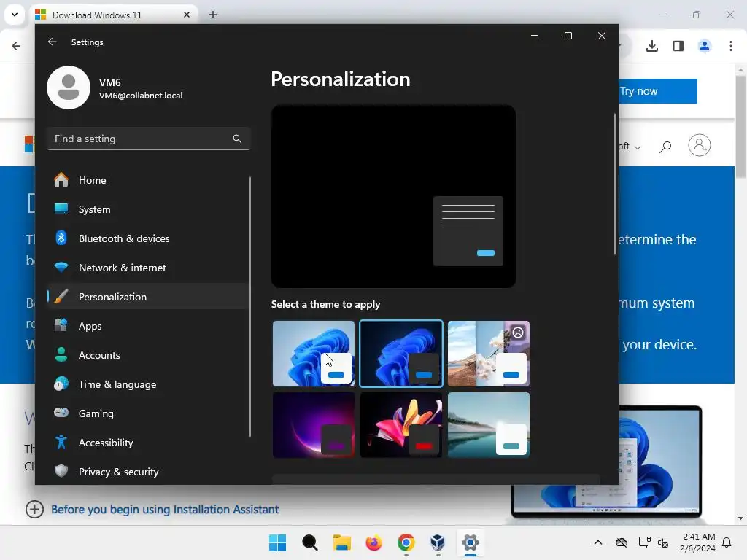Click the Settings sidebar scrollbar
The width and height of the screenshot is (747, 560).
pyautogui.click(x=250, y=307)
